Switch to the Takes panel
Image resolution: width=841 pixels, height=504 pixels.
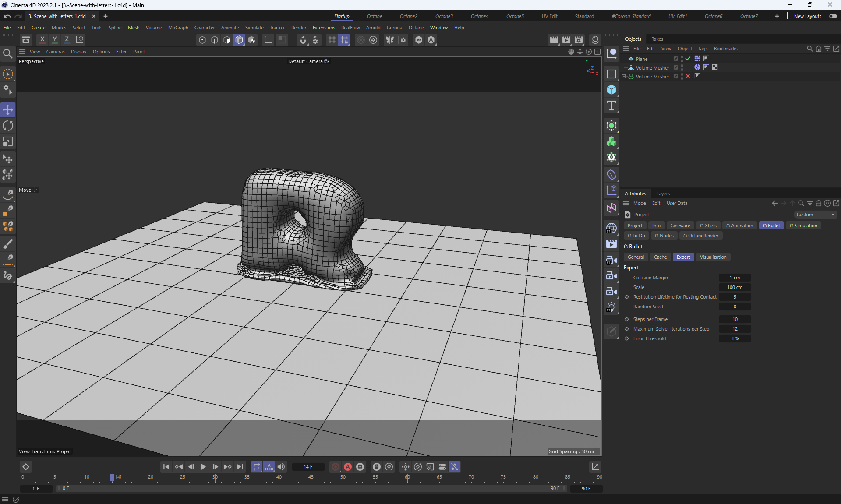657,39
